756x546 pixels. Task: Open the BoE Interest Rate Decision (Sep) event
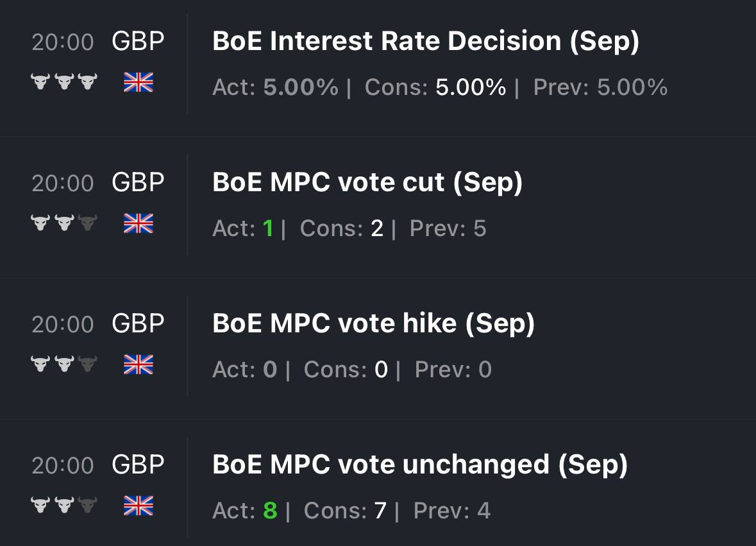(x=426, y=42)
